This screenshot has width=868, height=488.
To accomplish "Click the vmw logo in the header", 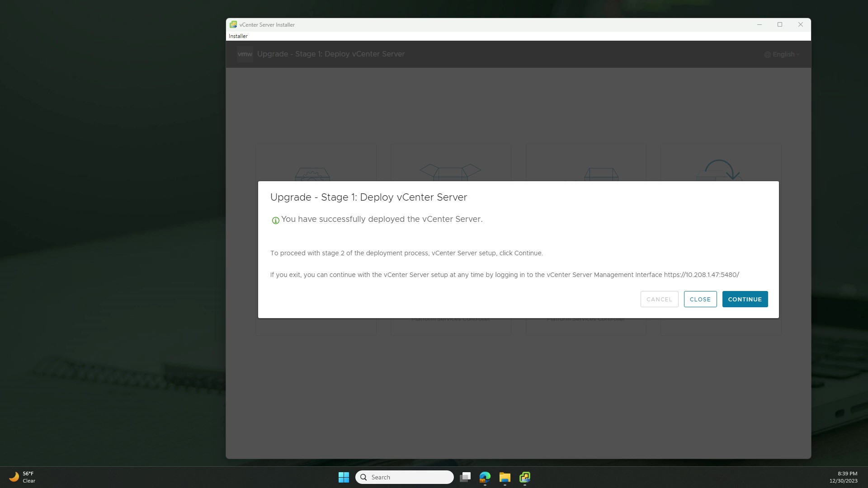I will pos(245,54).
